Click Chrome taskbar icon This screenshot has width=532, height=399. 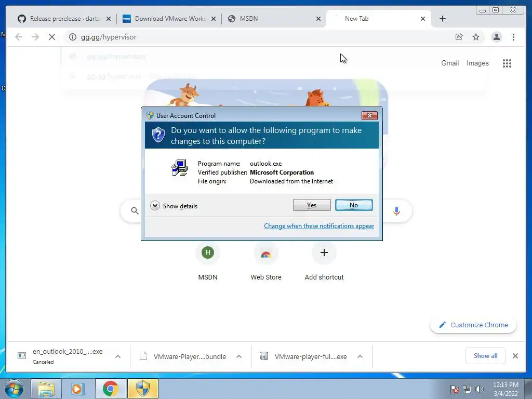pos(110,389)
